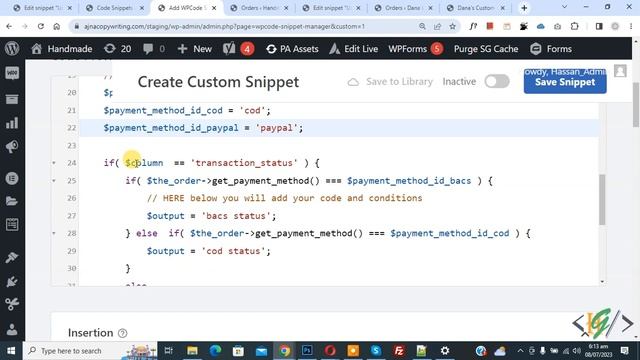Click the comment text on line 26
This screenshot has width=640, height=360.
coord(284,198)
